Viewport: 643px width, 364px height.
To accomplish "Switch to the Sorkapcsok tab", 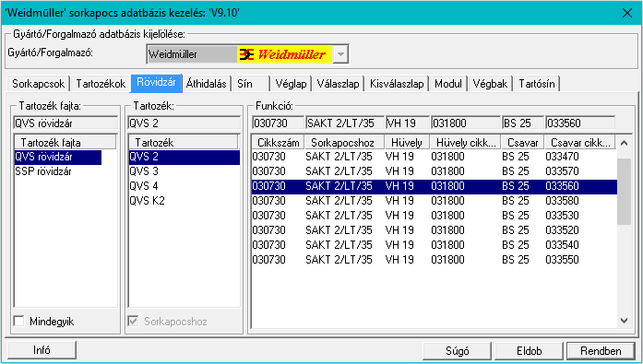I will point(38,84).
